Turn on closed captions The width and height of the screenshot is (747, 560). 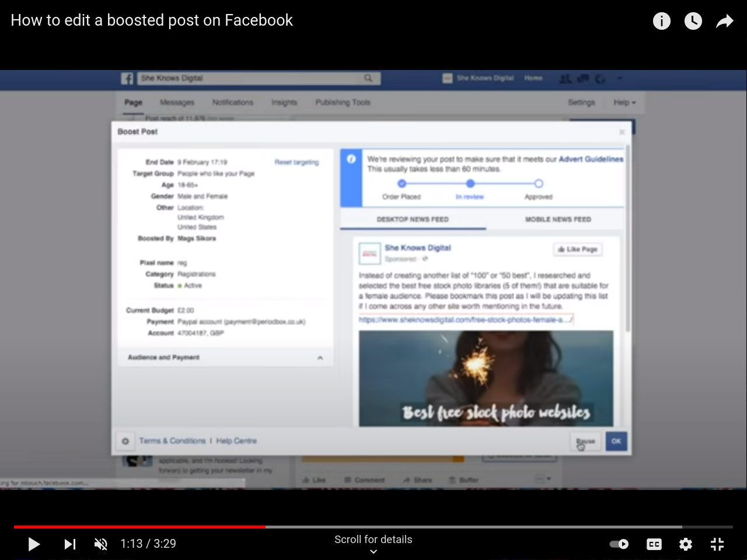[x=654, y=544]
